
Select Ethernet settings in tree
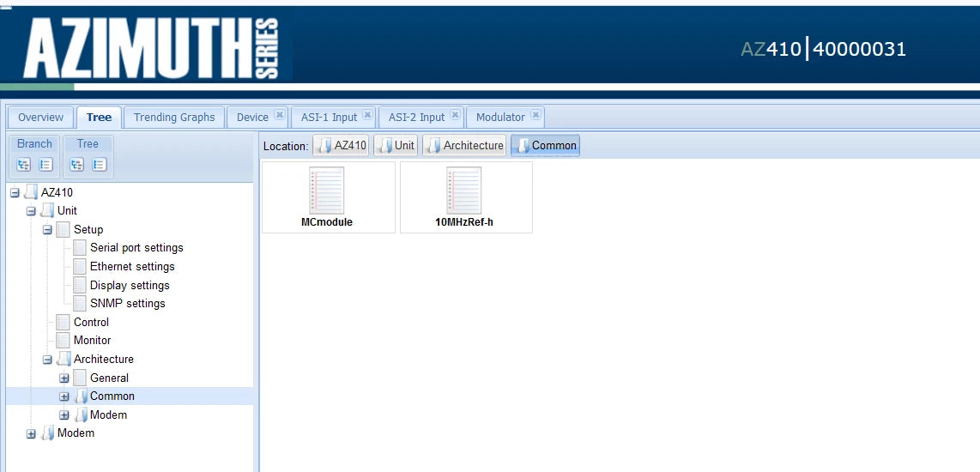(132, 267)
